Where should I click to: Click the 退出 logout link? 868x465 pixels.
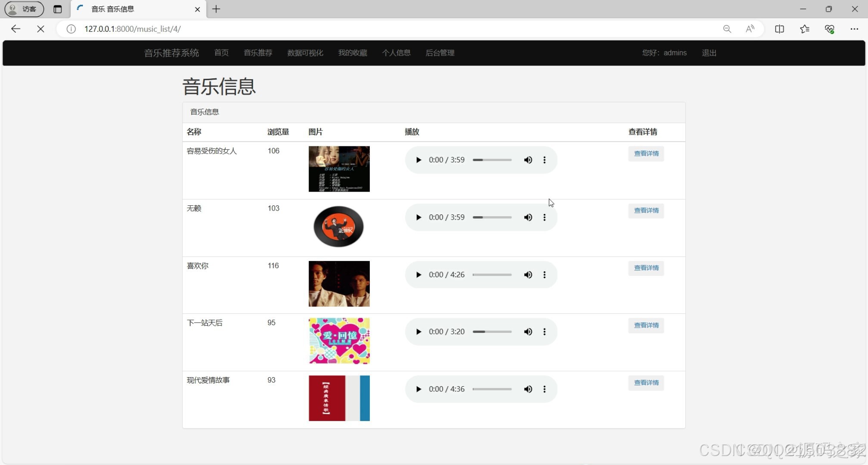pyautogui.click(x=709, y=53)
